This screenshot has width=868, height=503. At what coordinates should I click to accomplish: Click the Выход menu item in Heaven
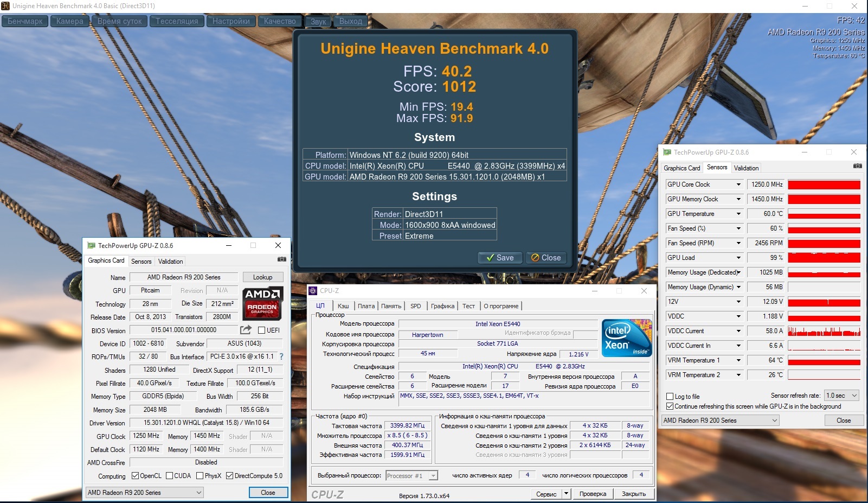click(351, 21)
